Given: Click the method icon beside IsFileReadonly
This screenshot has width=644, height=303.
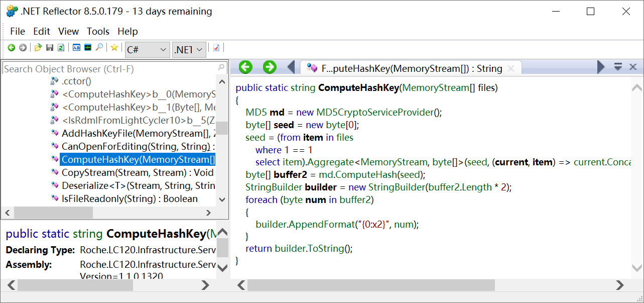Looking at the screenshot, I should pyautogui.click(x=55, y=198).
